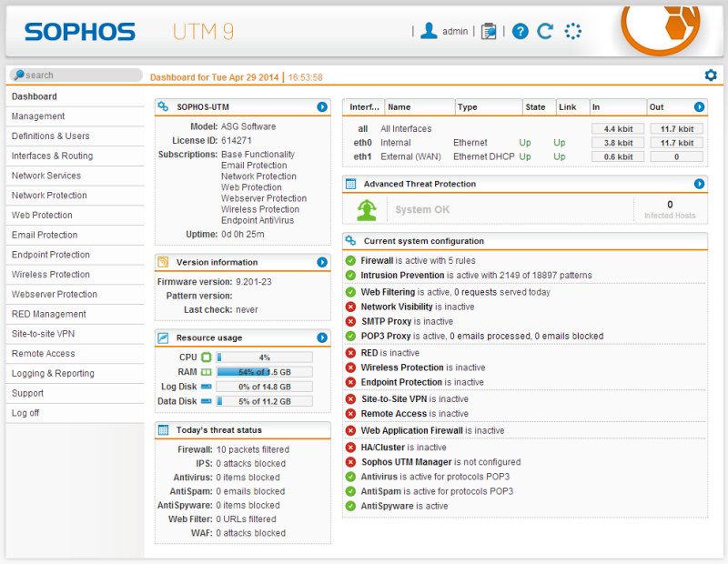Open Endpoint Protection sidebar menu

(x=75, y=255)
